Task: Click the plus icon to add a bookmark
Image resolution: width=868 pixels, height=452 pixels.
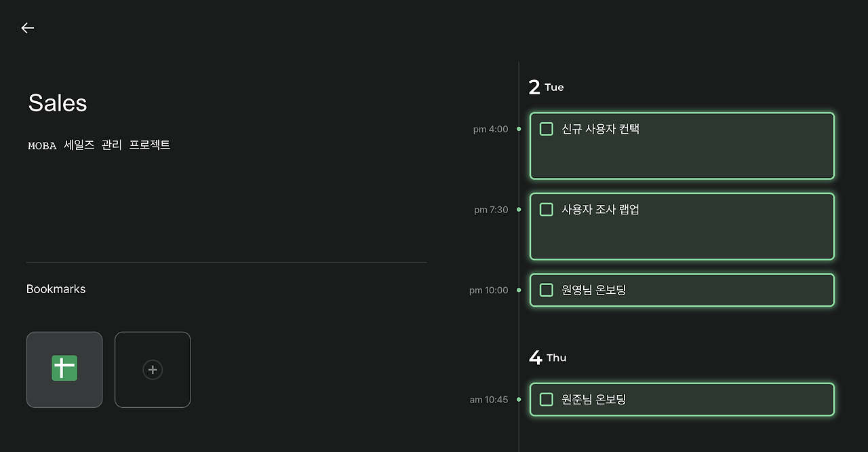Action: pyautogui.click(x=153, y=369)
